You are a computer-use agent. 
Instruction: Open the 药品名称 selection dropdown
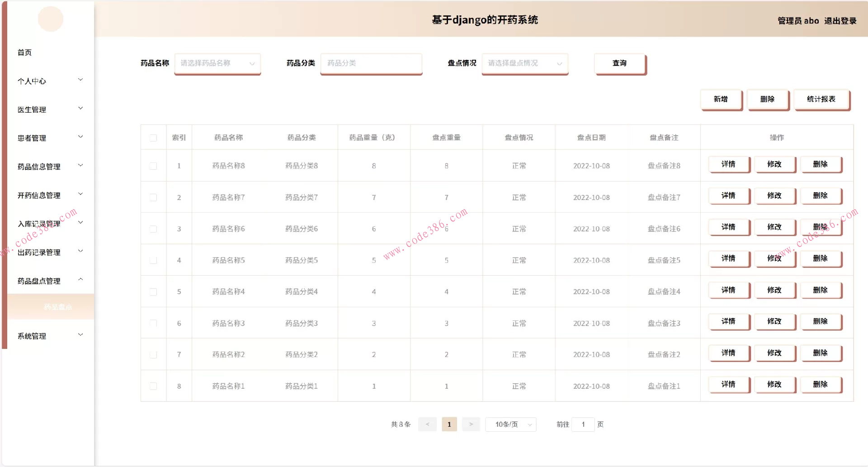click(217, 63)
